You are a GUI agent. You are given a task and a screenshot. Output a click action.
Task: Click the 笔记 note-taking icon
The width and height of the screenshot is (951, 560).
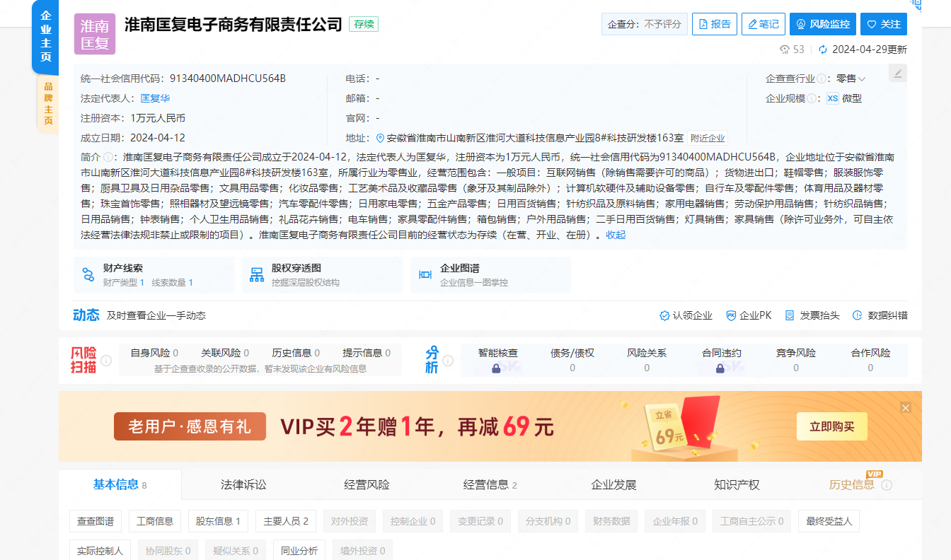point(763,23)
